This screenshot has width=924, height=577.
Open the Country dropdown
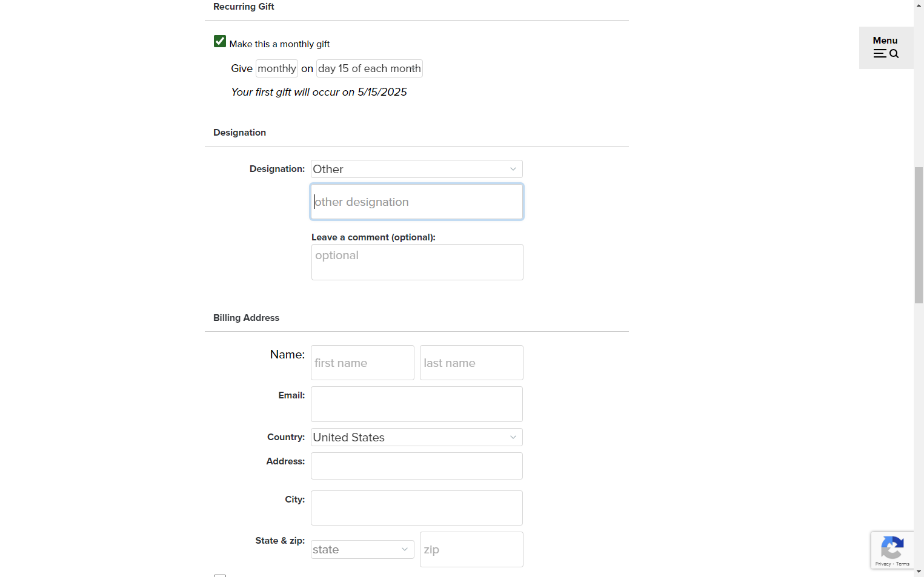417,437
